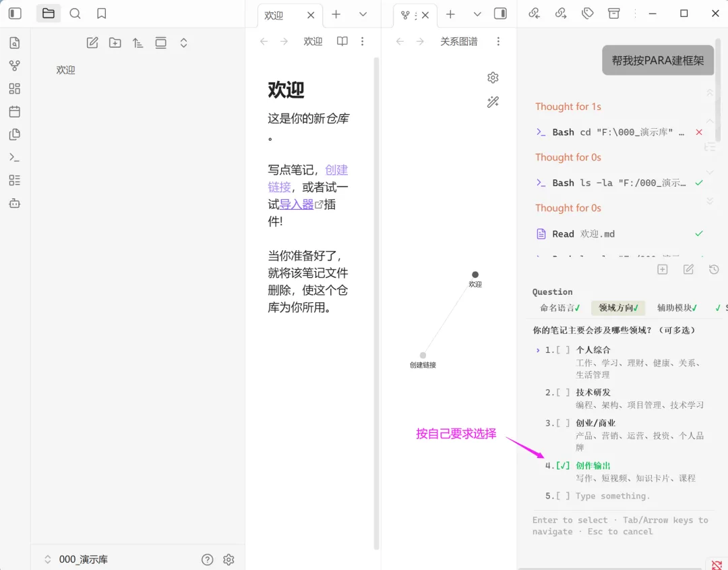Open graph settings gear
Image resolution: width=728 pixels, height=570 pixels.
(x=493, y=78)
